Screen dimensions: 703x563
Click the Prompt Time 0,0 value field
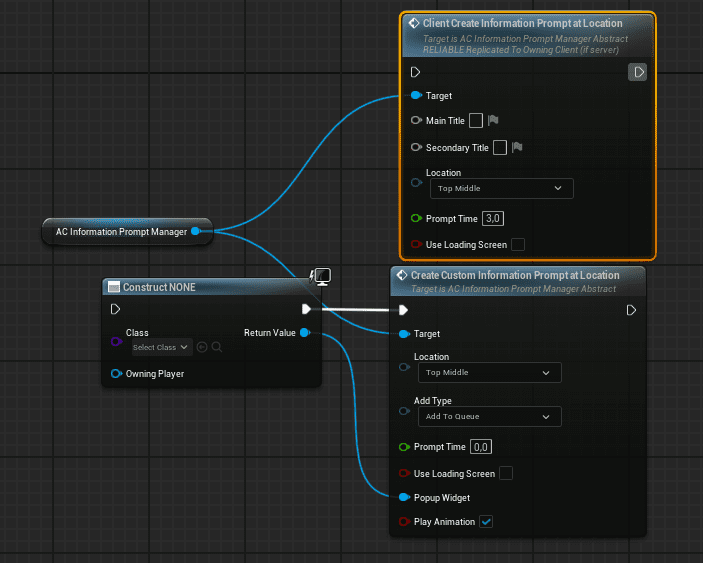click(481, 447)
